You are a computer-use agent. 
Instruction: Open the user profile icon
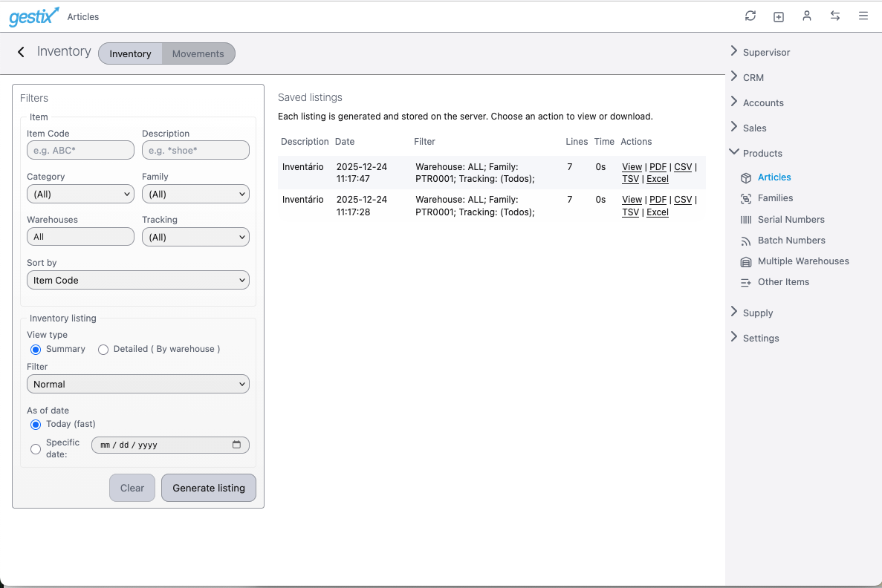(x=807, y=16)
